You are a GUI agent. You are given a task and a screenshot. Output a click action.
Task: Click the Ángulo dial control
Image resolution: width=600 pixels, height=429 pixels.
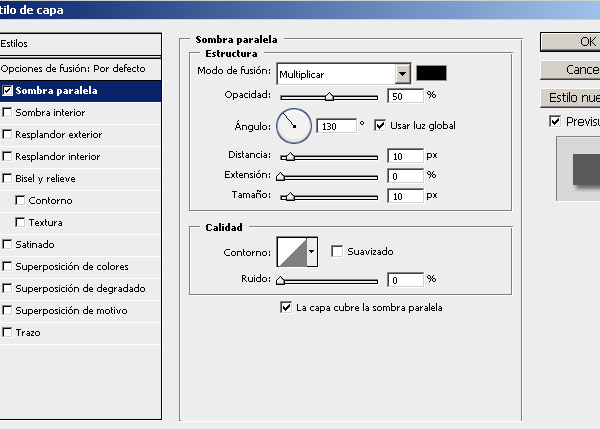pos(294,126)
